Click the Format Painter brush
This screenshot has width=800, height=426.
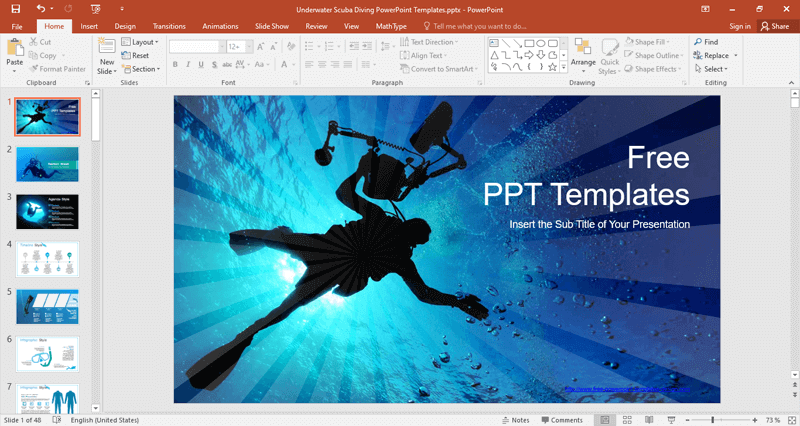click(57, 69)
